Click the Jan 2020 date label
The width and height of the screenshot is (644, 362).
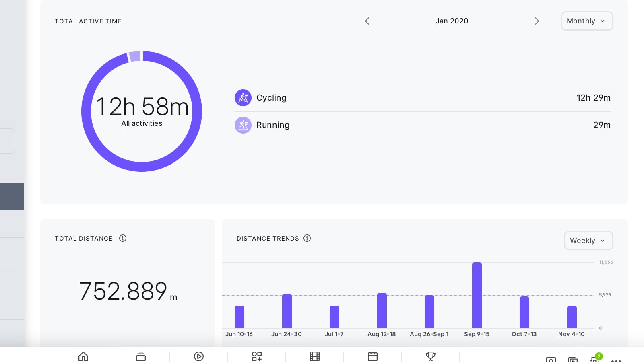[x=452, y=21]
